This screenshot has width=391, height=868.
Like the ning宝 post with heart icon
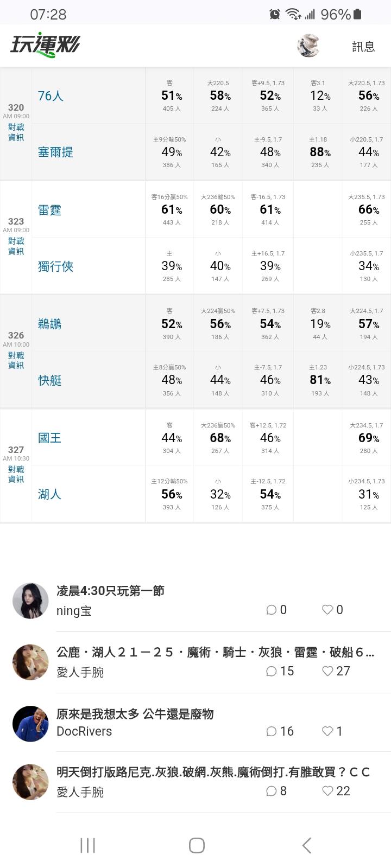click(327, 610)
